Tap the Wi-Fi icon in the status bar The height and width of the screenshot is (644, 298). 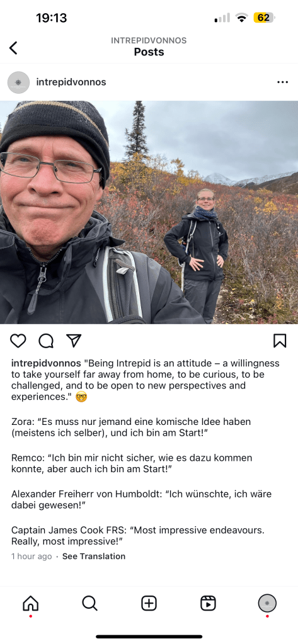coord(242,18)
